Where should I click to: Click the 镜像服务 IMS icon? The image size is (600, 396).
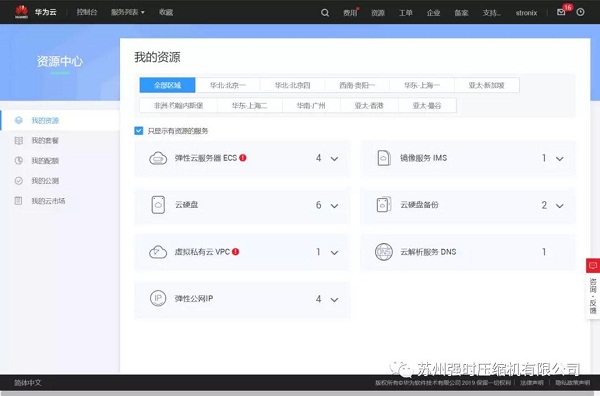(384, 158)
